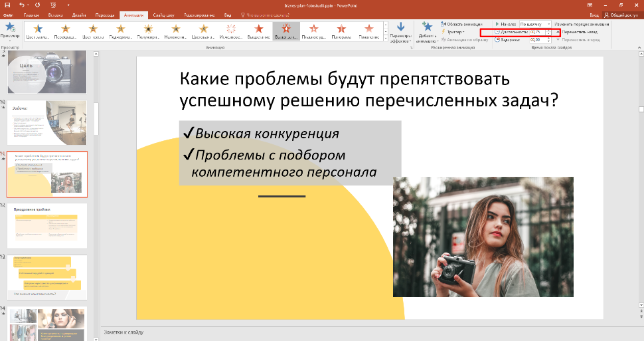Switch to the Рецензирование tab
The height and width of the screenshot is (341, 644).
[199, 15]
